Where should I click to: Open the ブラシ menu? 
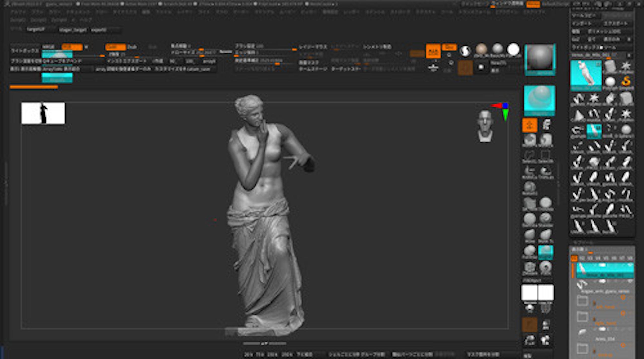click(38, 12)
